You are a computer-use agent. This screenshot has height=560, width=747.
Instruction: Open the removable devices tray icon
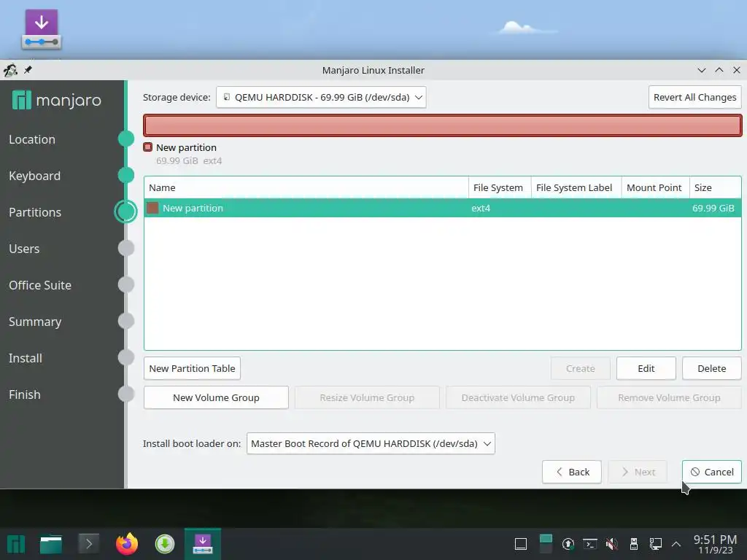(634, 544)
